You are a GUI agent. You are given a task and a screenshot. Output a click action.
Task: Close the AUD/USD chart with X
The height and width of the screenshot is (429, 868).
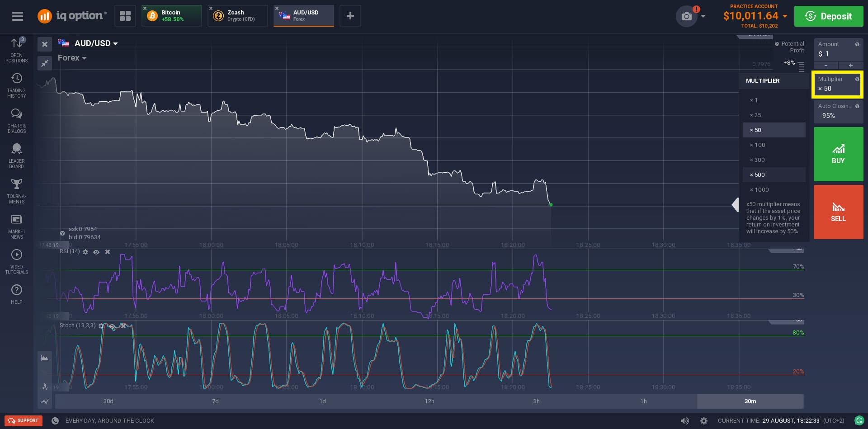(45, 44)
